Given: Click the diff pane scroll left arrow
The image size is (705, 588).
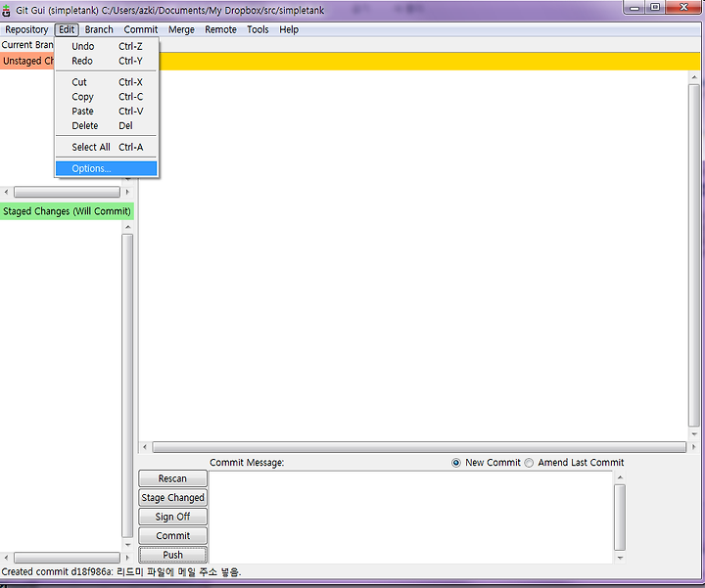Looking at the screenshot, I should pyautogui.click(x=145, y=447).
